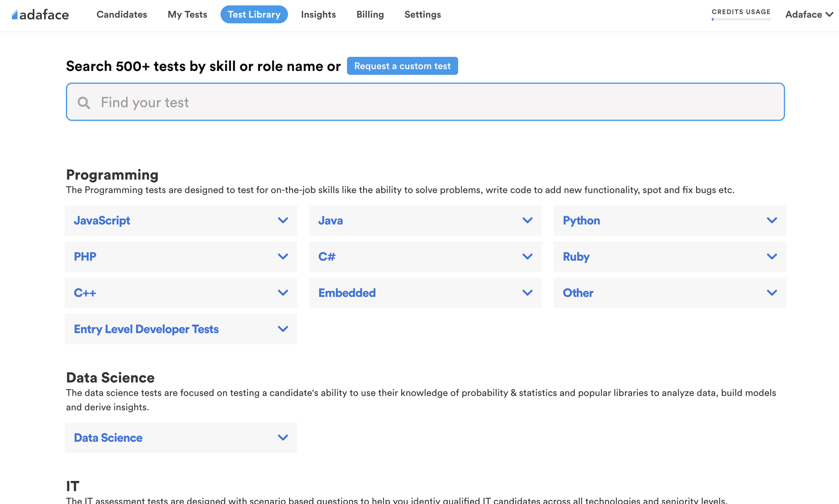Click the Ruby test dropdown arrow

coord(772,256)
